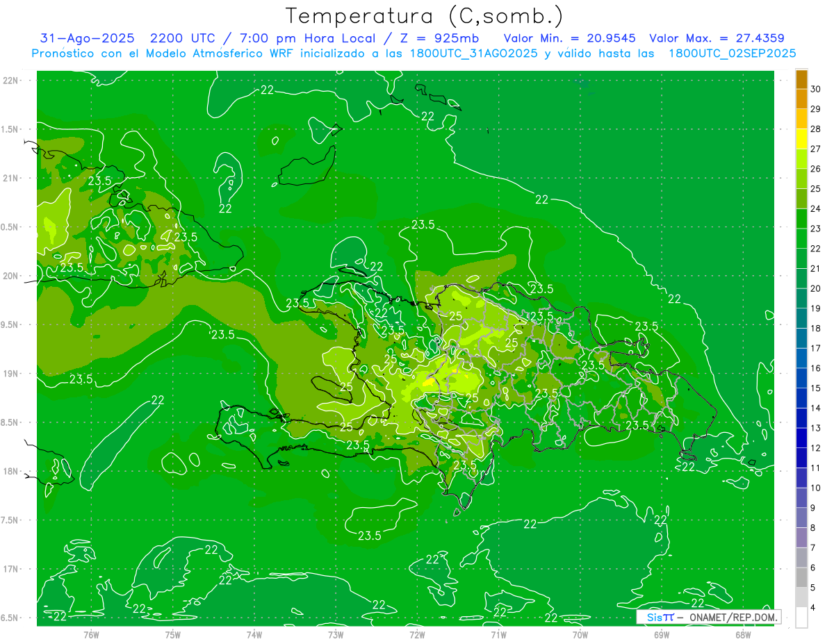Click the dark orange swatch above 30
The width and height of the screenshot is (834, 644).
(x=801, y=79)
